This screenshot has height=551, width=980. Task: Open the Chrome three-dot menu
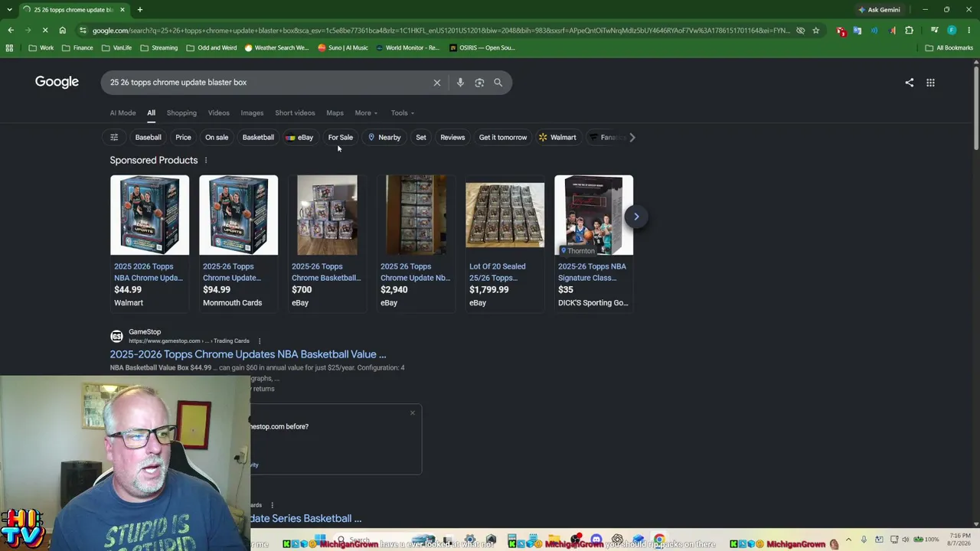click(x=969, y=31)
